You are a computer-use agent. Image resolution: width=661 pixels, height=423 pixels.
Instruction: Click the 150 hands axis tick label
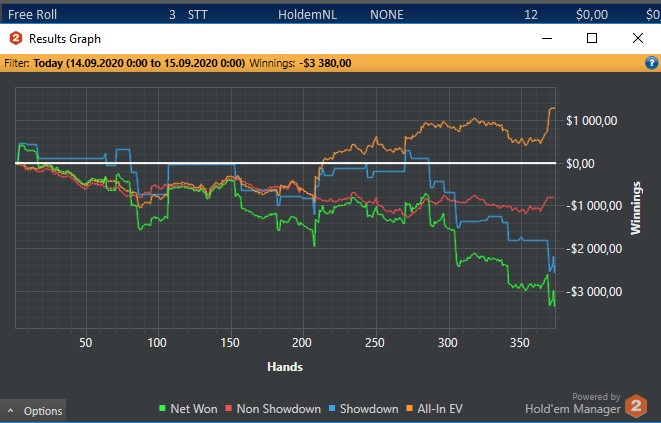pos(230,342)
